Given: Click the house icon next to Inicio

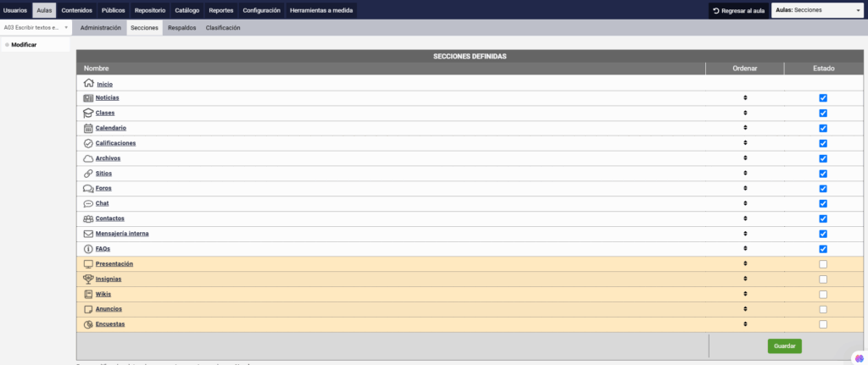Looking at the screenshot, I should pyautogui.click(x=88, y=83).
